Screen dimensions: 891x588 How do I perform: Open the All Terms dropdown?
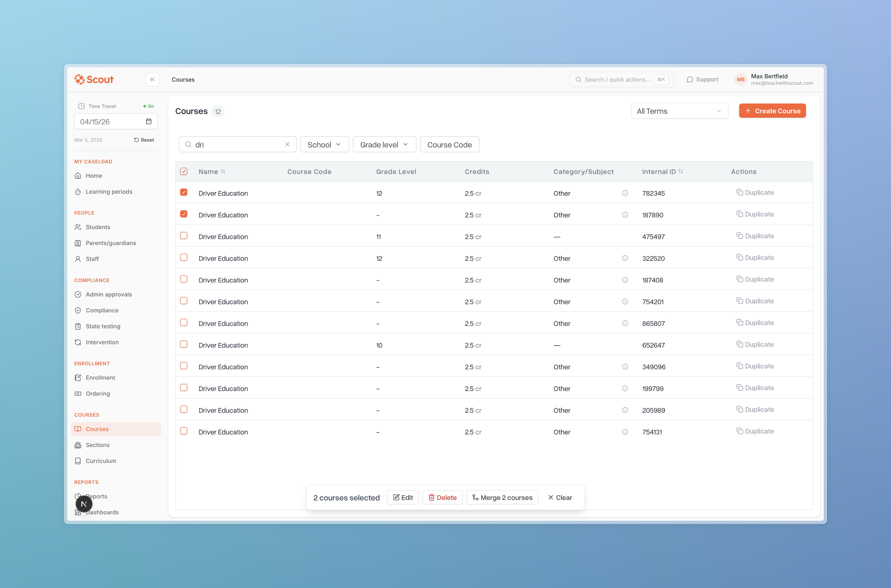click(679, 111)
